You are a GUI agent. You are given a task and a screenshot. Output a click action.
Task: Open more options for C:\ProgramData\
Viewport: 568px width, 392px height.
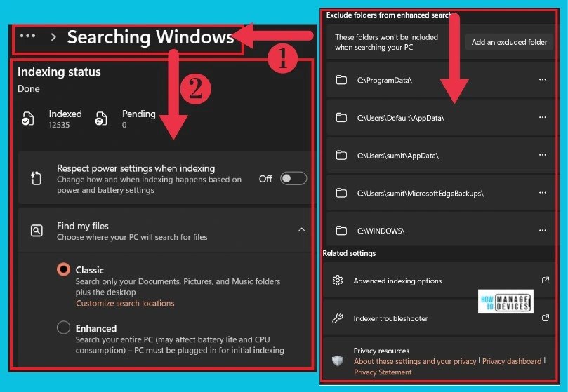[x=542, y=80]
